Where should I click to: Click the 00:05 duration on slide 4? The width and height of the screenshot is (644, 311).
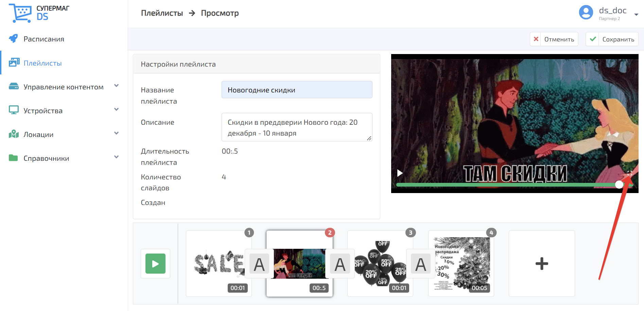[x=479, y=288]
